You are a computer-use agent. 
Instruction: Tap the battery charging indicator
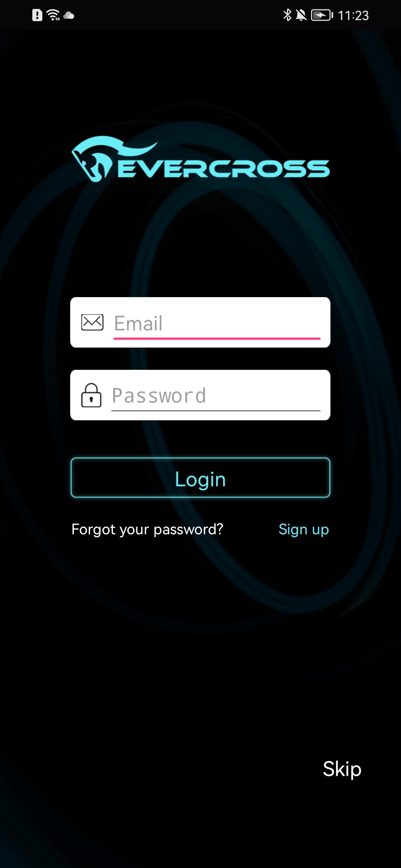[x=322, y=15]
